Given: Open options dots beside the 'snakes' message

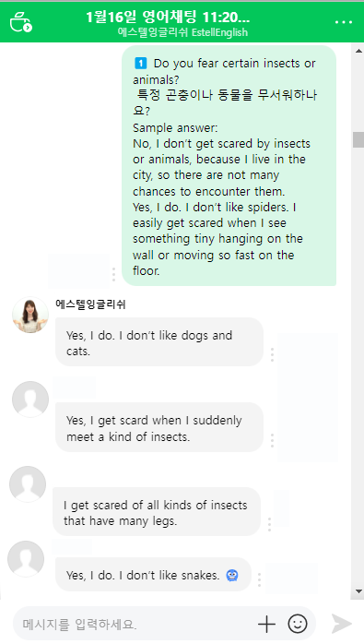Looking at the screenshot, I should pyautogui.click(x=259, y=579).
